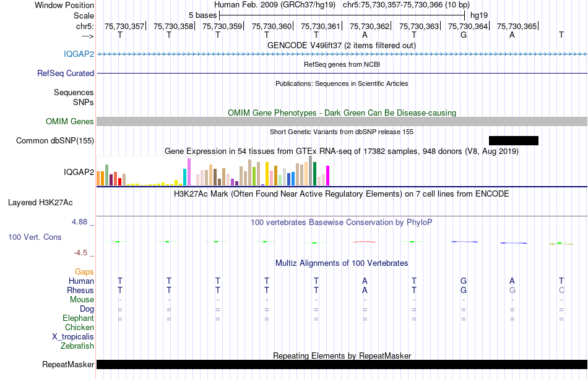
Task: Click the Common dbSNP(155) track label
Action: pos(55,140)
